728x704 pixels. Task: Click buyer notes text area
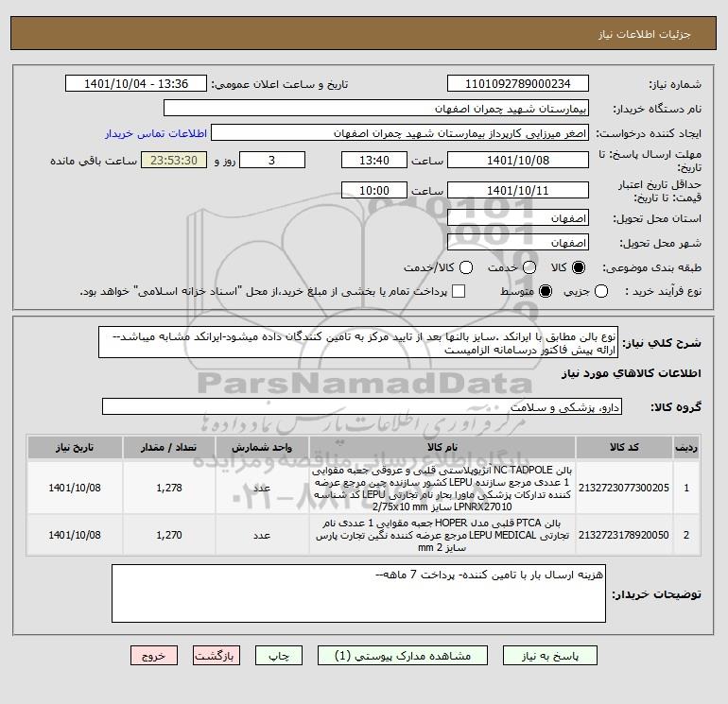(358, 593)
